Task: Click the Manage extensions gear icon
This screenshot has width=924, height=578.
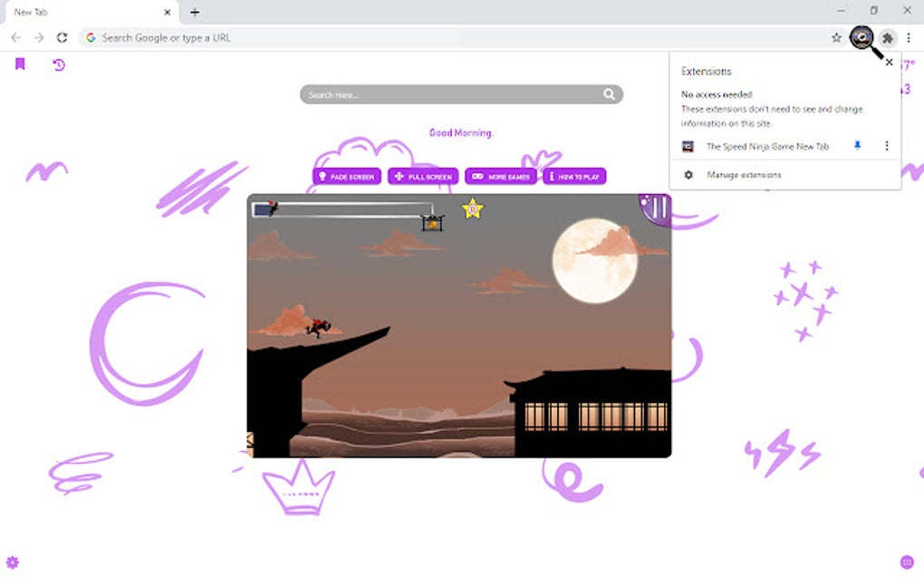Action: [x=688, y=175]
